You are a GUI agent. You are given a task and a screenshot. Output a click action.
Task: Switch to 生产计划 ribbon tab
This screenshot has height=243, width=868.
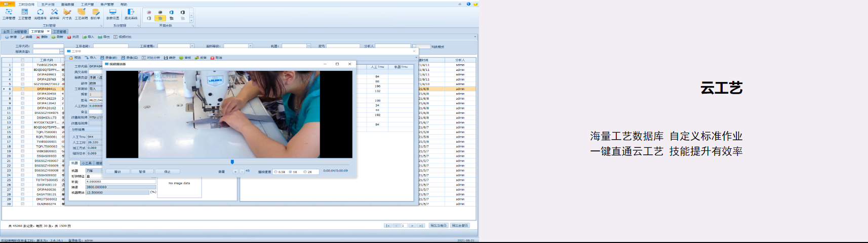point(48,4)
